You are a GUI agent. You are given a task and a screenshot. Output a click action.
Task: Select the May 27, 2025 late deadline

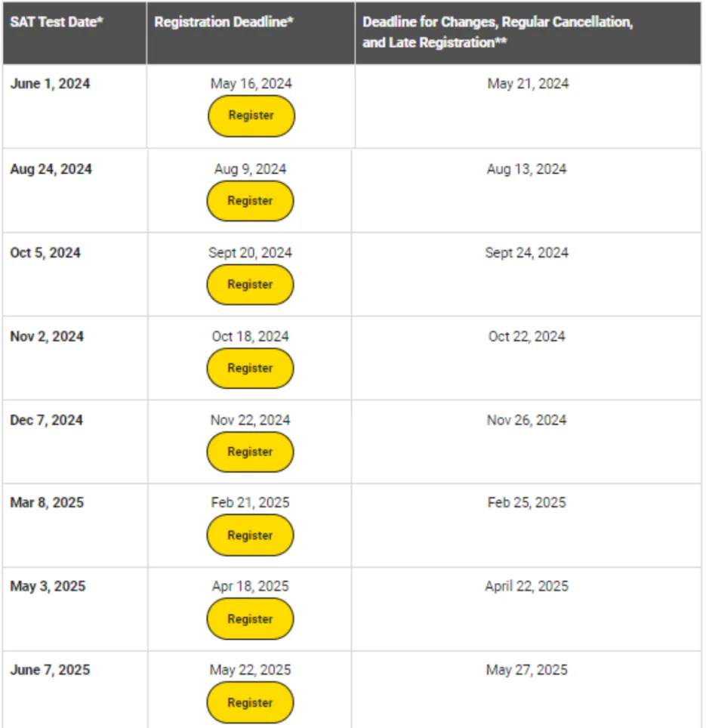(526, 670)
